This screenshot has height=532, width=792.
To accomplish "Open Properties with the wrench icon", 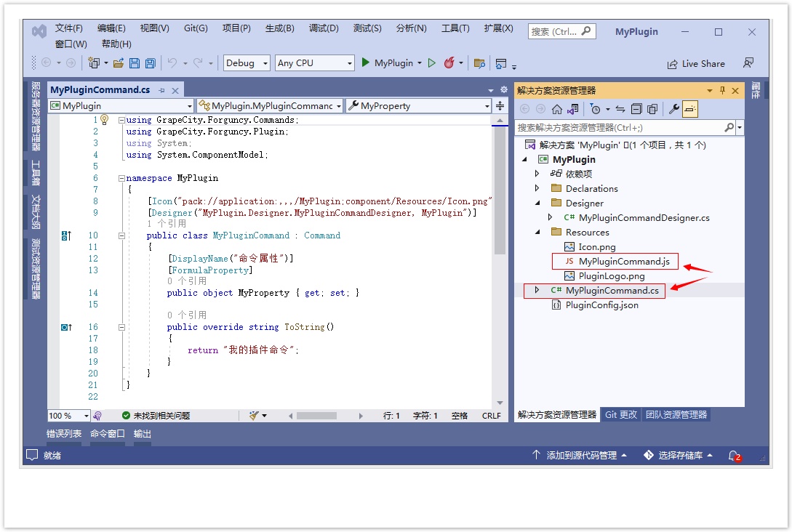I will click(x=673, y=109).
